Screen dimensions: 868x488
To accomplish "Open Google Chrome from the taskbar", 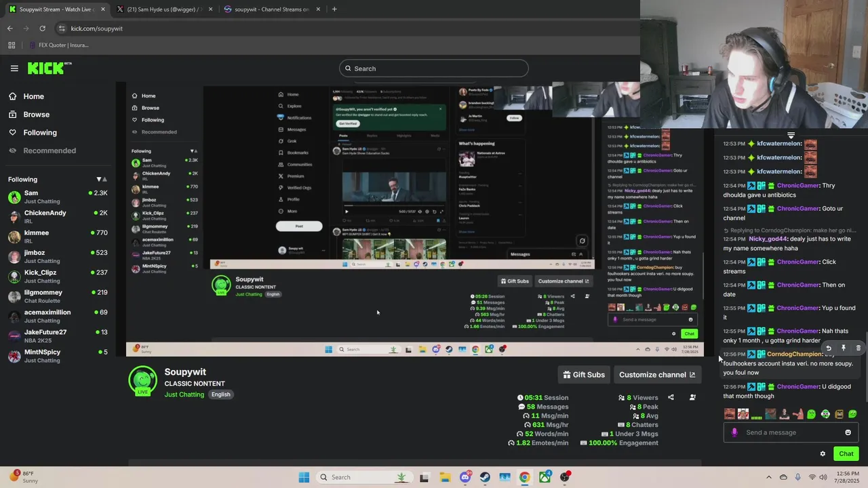I will [525, 477].
